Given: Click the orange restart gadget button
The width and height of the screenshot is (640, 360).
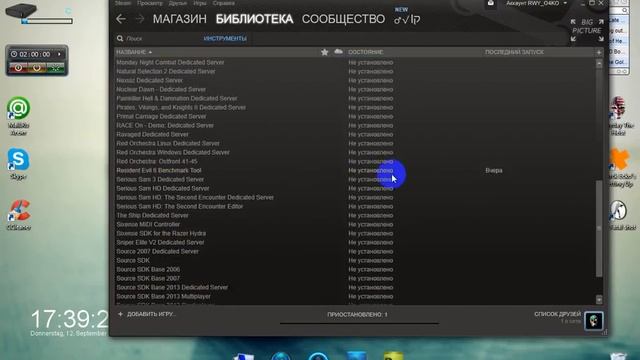Looking at the screenshot, I should click(x=37, y=68).
